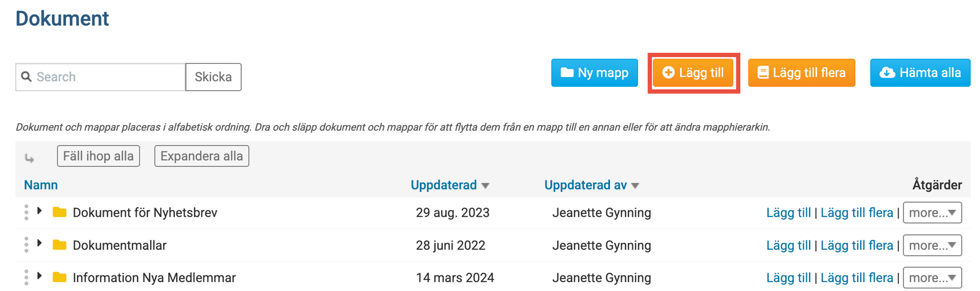Click the Lägg till flera orange button
The image size is (980, 291).
click(801, 73)
